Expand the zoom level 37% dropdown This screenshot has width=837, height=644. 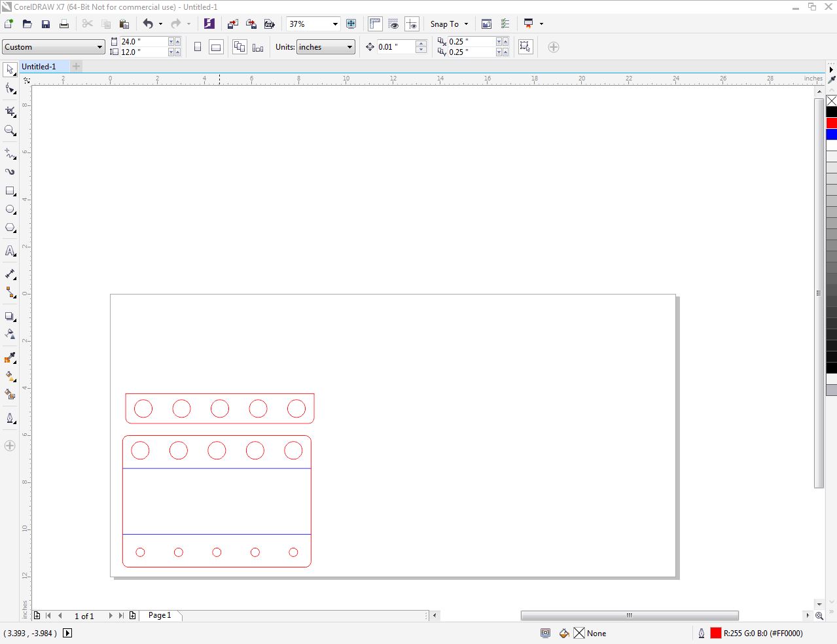(335, 24)
